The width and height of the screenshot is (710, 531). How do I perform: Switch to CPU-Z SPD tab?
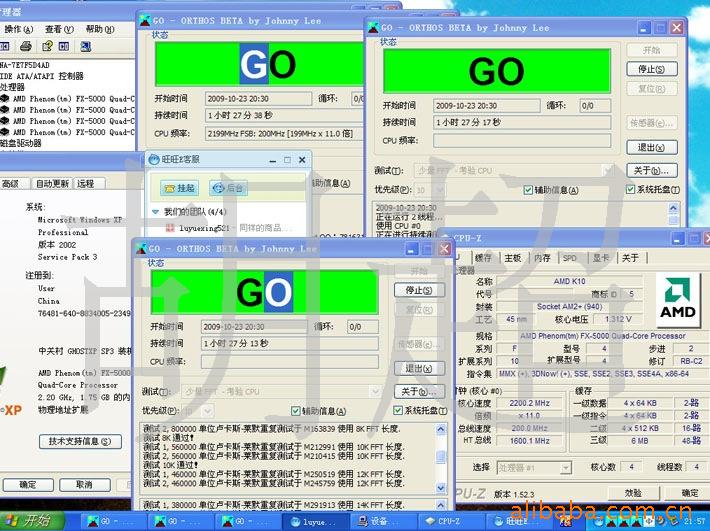[x=570, y=258]
